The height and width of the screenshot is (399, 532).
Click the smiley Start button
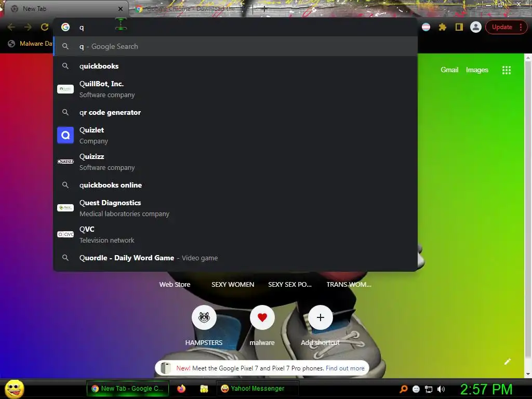tap(14, 389)
